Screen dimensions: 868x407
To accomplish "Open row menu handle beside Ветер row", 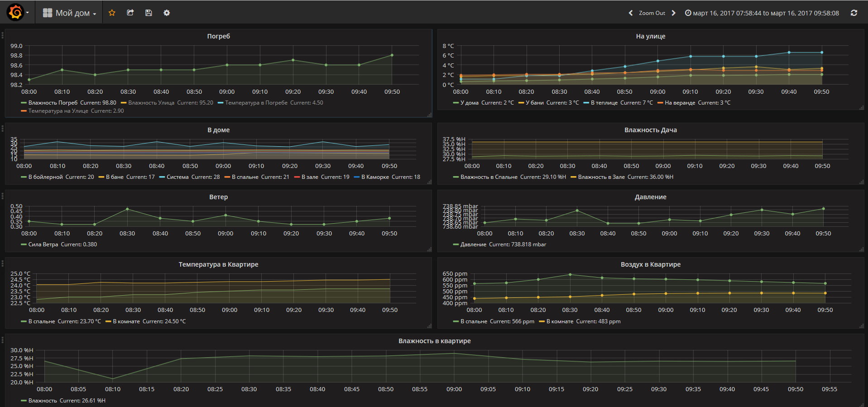I will 2,196.
